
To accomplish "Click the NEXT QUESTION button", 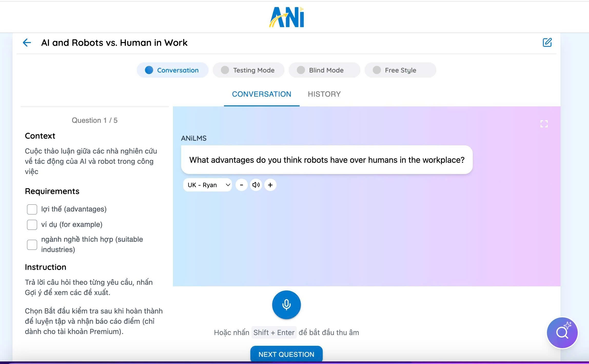I will tap(286, 354).
